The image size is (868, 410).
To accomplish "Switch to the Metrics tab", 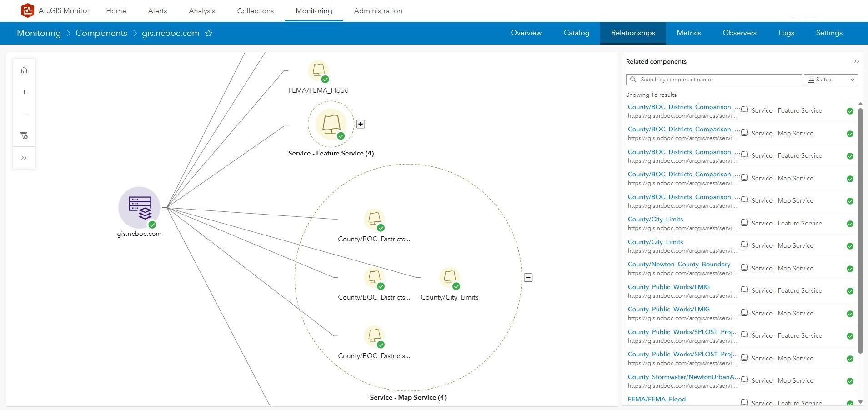I will click(x=688, y=33).
